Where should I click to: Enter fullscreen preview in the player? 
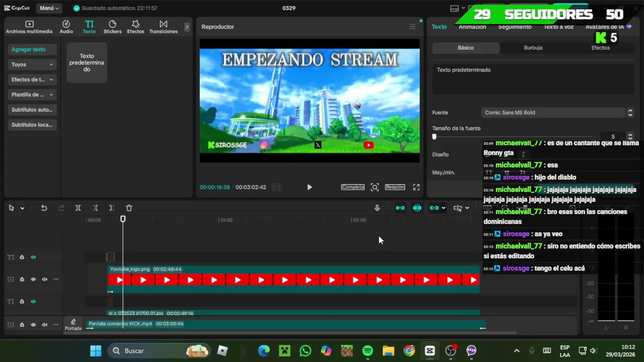coord(416,187)
